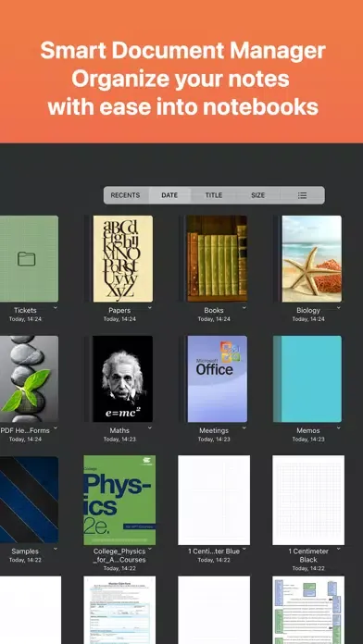Click the Memos title text
363x644 pixels.
[308, 431]
